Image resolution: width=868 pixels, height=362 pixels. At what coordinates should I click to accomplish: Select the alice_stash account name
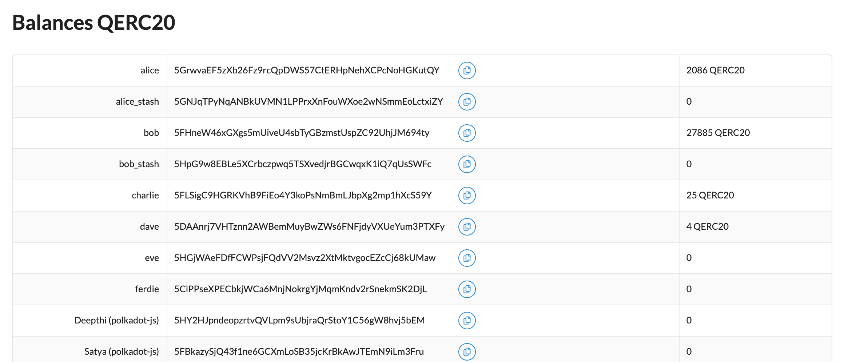tap(137, 101)
